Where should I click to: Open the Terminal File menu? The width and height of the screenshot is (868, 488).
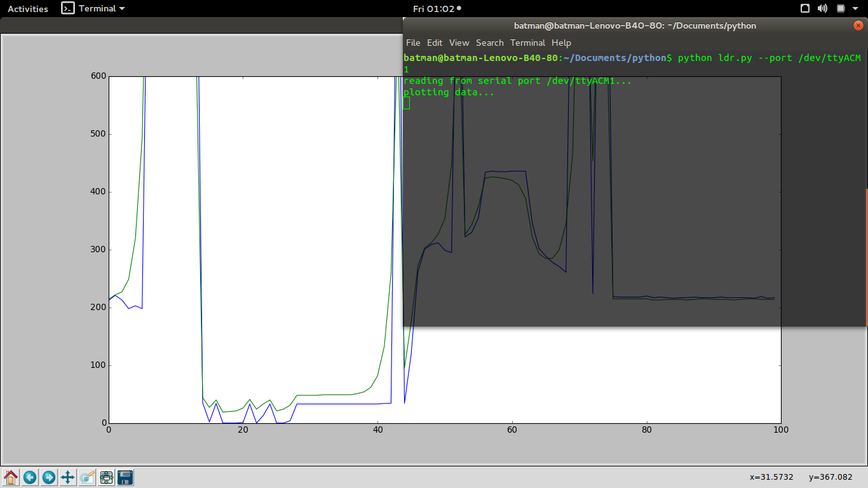click(413, 43)
